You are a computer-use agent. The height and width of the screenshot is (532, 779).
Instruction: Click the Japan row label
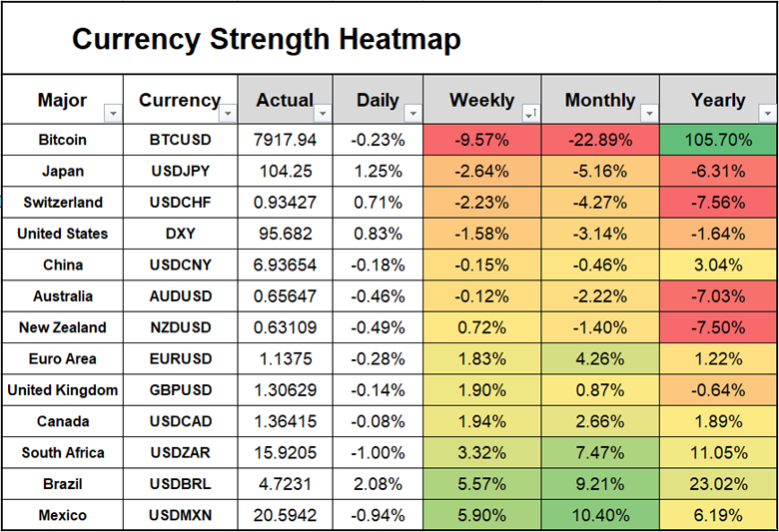[63, 172]
